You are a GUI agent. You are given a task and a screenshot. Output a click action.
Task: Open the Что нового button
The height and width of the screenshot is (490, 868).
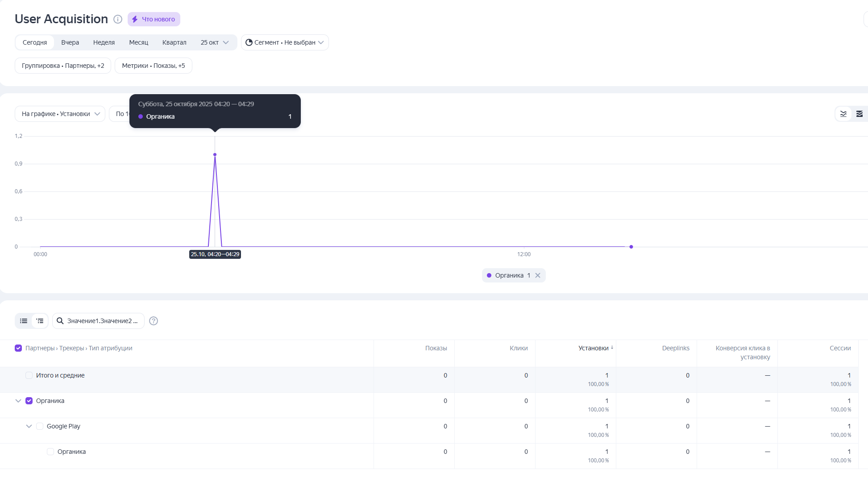coord(154,19)
